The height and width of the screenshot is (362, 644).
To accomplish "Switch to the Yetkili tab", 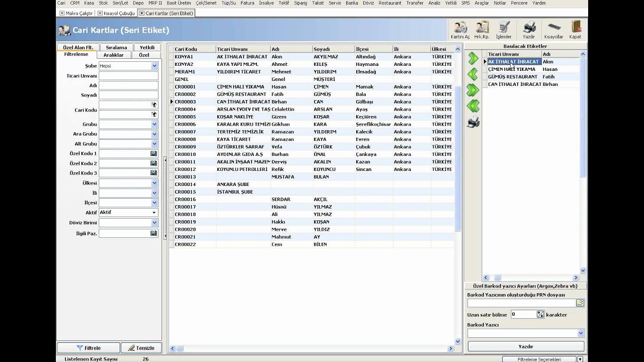I will click(147, 47).
